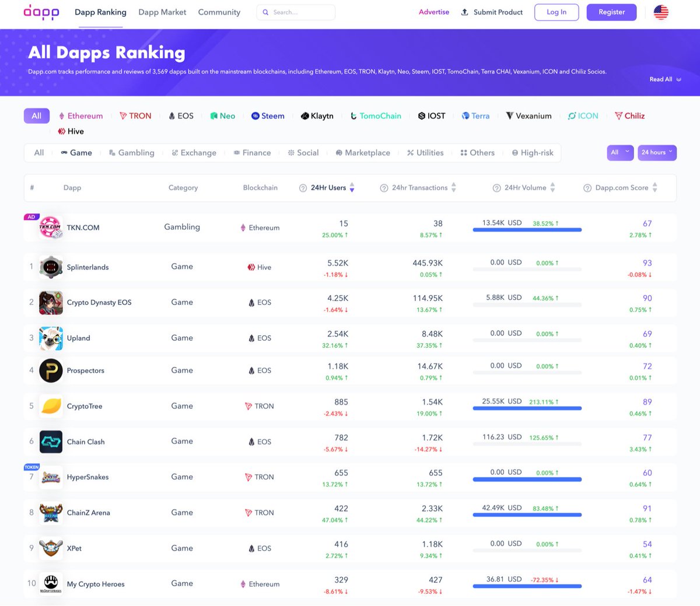Click the Register button
The image size is (700, 606).
[x=611, y=12]
